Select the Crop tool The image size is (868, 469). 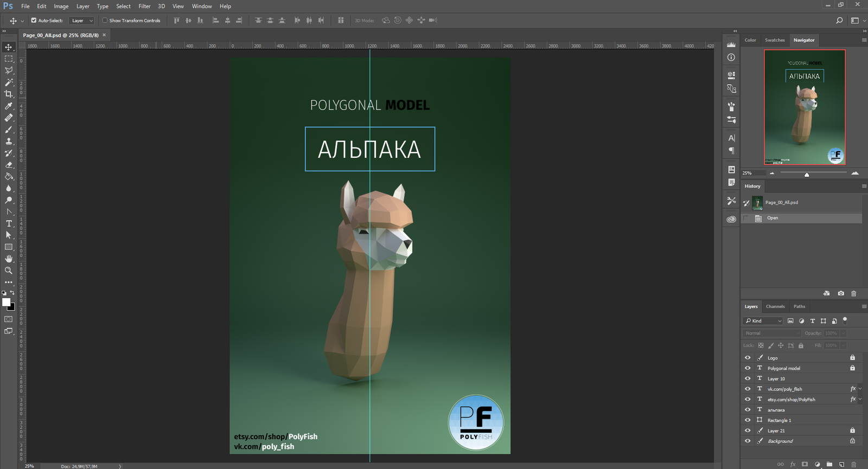[x=9, y=94]
